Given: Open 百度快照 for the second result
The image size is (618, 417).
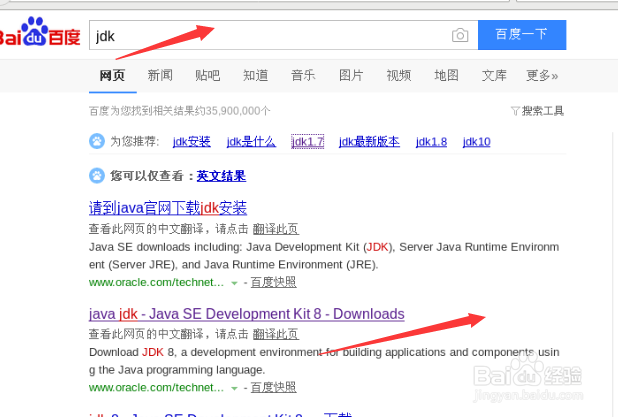Looking at the screenshot, I should click(x=274, y=387).
